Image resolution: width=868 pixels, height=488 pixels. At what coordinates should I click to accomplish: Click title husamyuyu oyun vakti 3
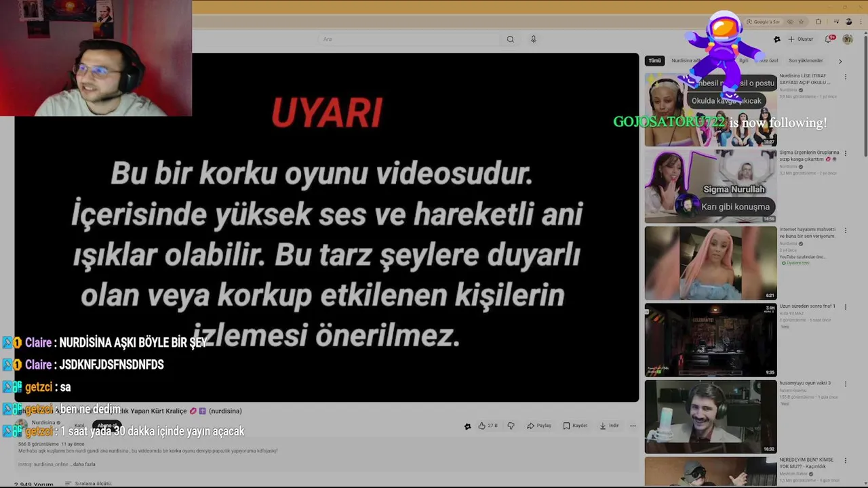pos(804,383)
